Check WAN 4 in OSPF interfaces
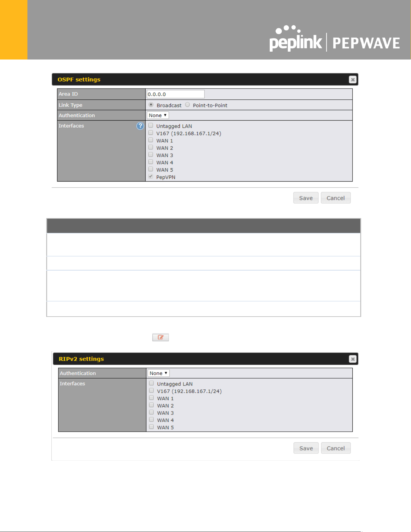This screenshot has height=532, width=411. (x=151, y=162)
